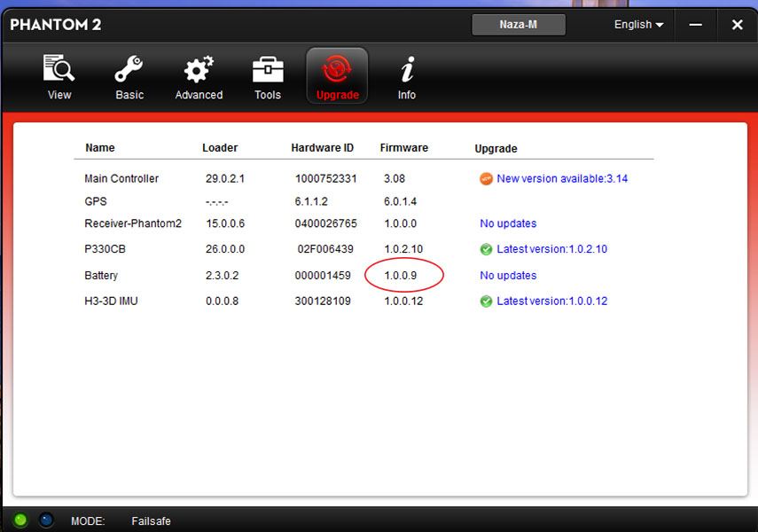Select the Basic wrench icon
Screen dimensions: 758x532
point(129,68)
